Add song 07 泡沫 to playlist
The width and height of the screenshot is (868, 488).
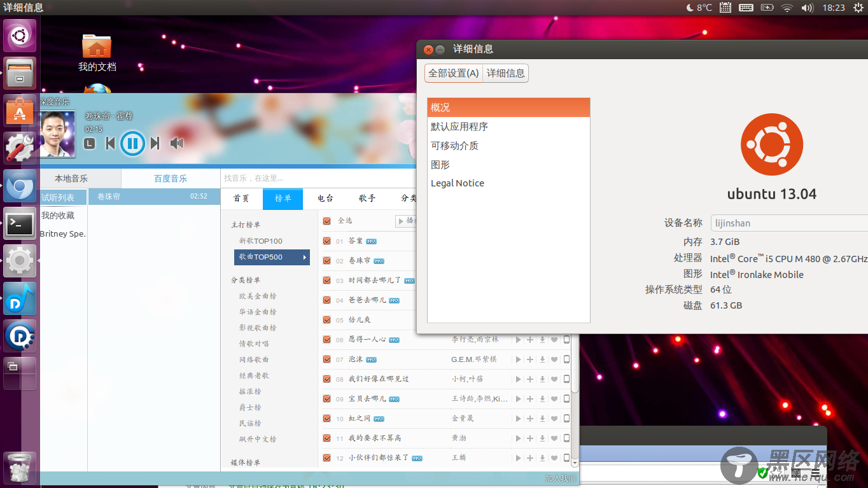530,359
